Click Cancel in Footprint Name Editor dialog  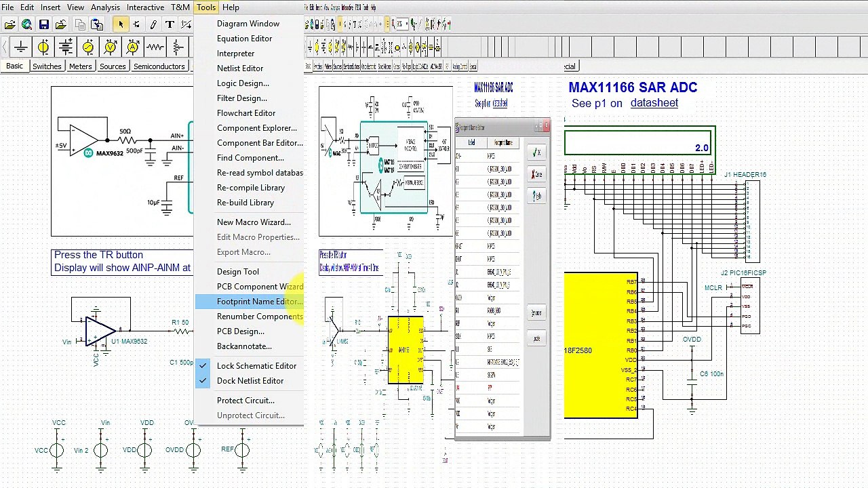tap(536, 174)
